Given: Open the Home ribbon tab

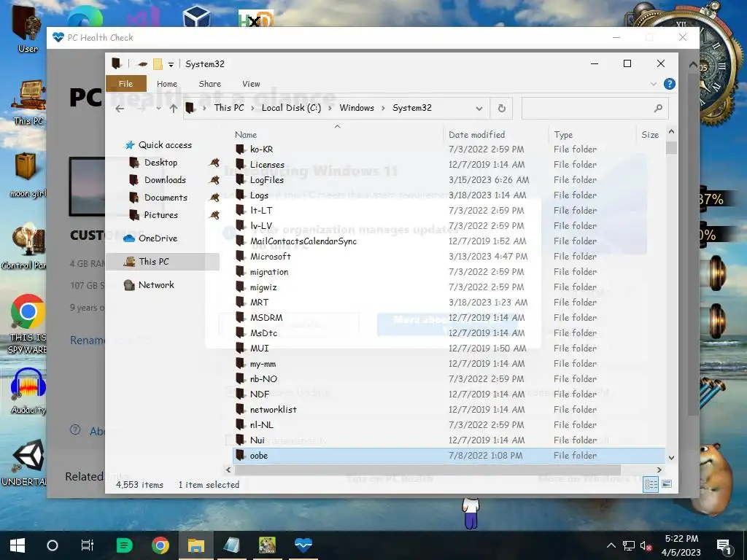Looking at the screenshot, I should 167,84.
